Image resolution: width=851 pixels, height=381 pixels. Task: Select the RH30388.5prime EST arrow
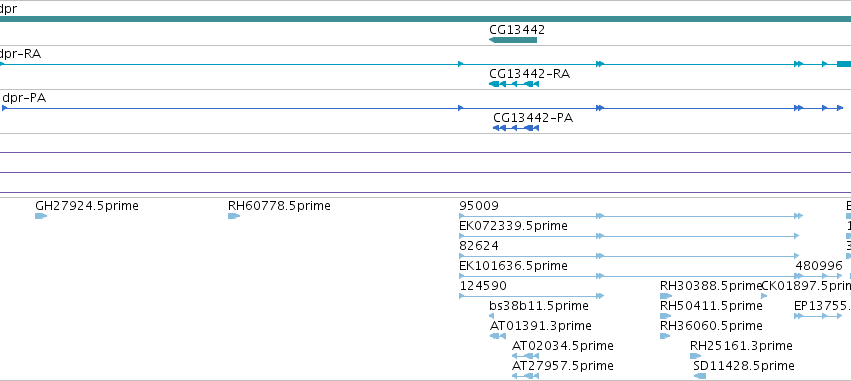coord(666,296)
